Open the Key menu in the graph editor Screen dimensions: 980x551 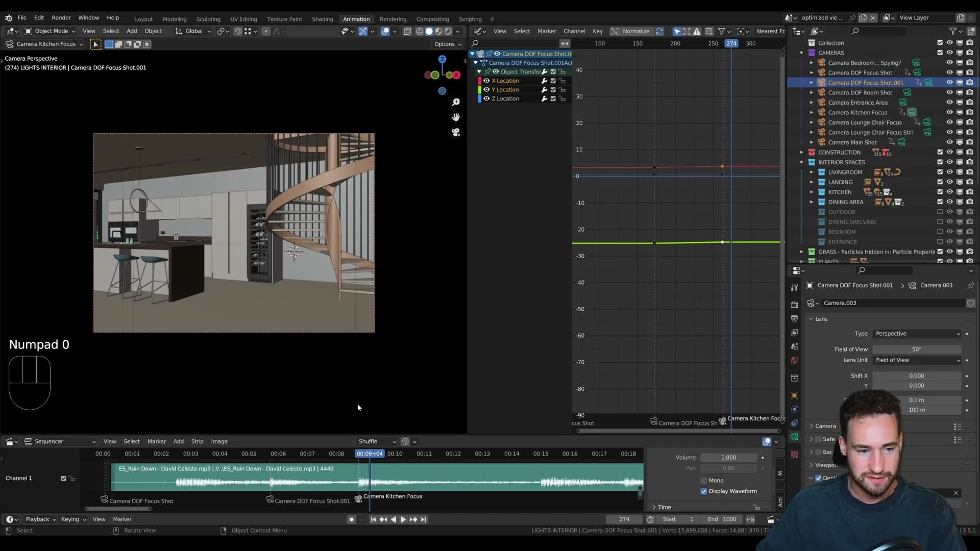point(598,31)
